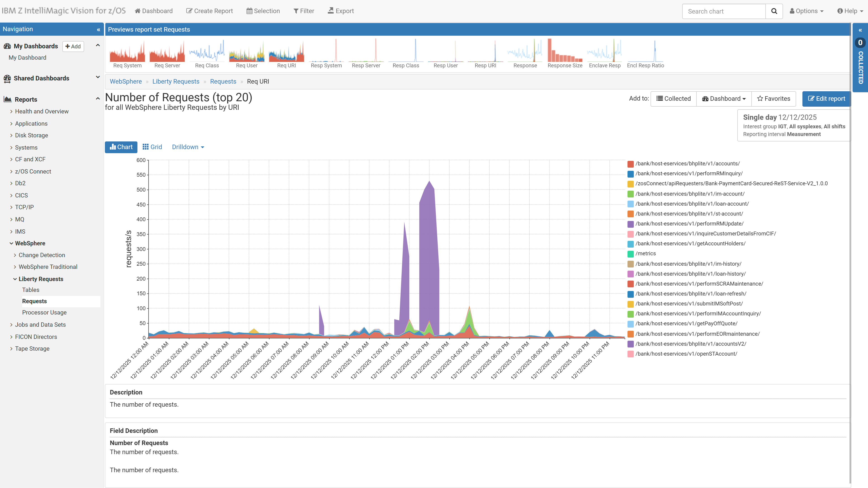Open the Filter menu item
This screenshot has height=488, width=868.
point(304,11)
